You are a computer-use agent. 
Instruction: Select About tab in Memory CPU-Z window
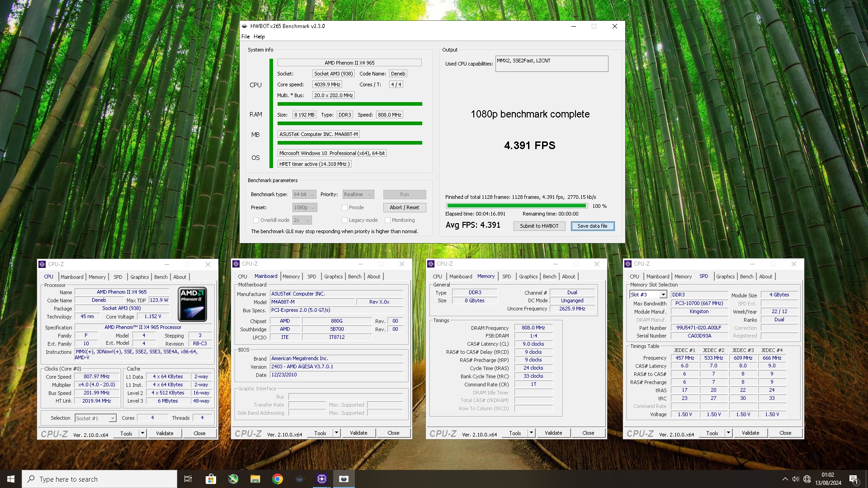coord(569,277)
